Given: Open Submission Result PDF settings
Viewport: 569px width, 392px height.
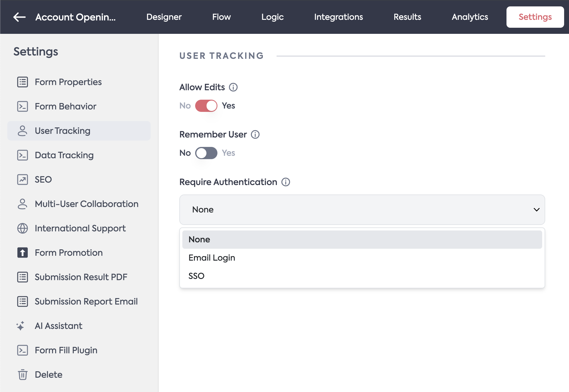Looking at the screenshot, I should [81, 277].
